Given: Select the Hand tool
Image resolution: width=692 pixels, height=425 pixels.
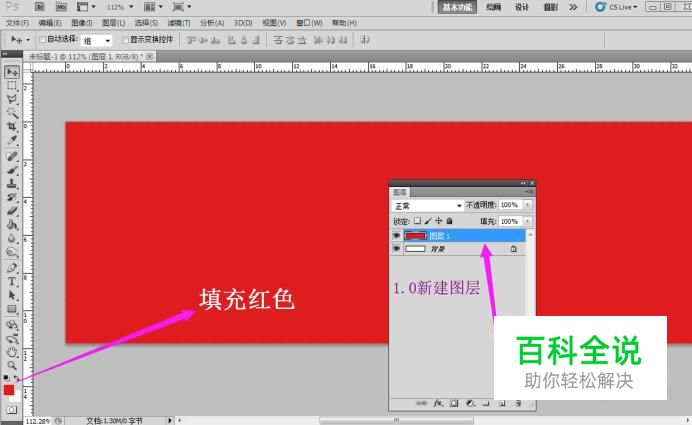Looking at the screenshot, I should (12, 352).
